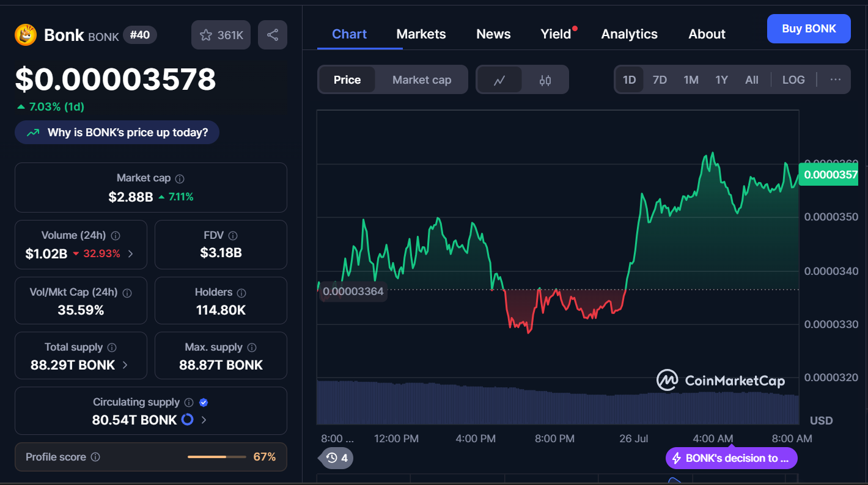
Task: Show info tooltip for Profile score
Action: (x=95, y=457)
